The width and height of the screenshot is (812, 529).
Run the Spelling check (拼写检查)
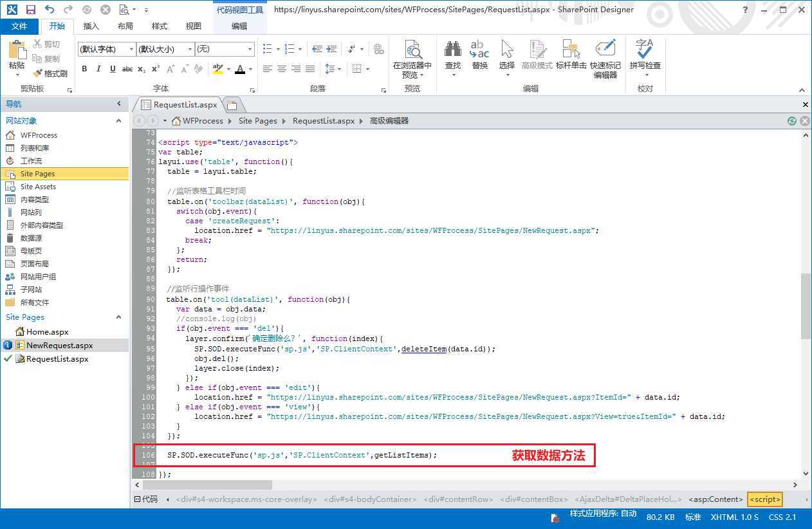click(x=645, y=55)
